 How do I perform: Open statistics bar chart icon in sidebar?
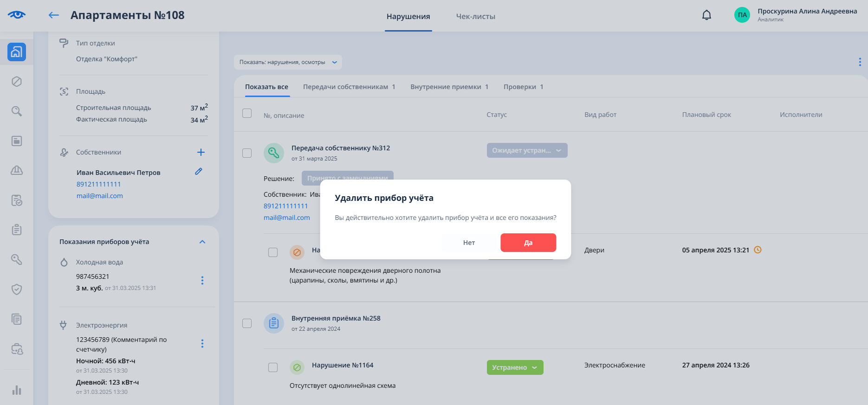tap(17, 390)
